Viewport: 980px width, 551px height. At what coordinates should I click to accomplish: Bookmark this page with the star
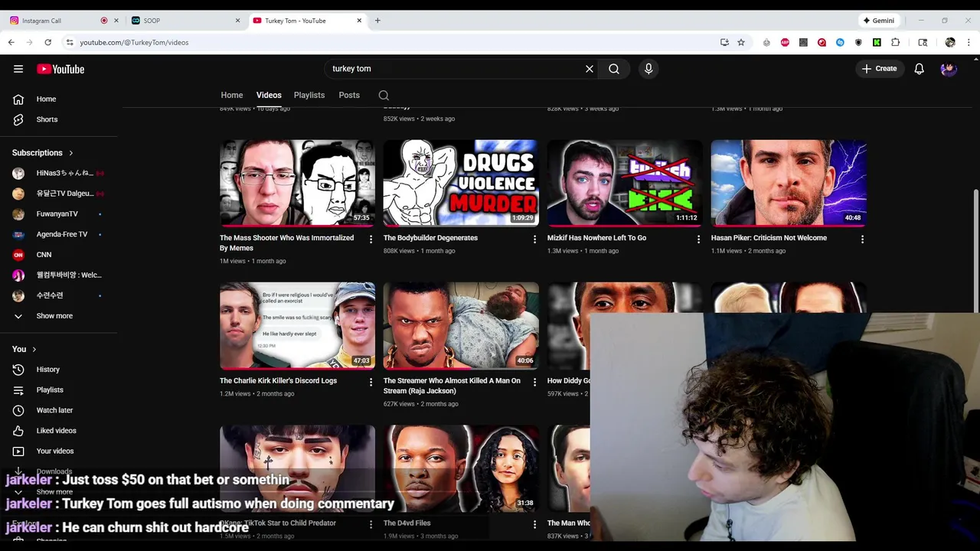741,43
